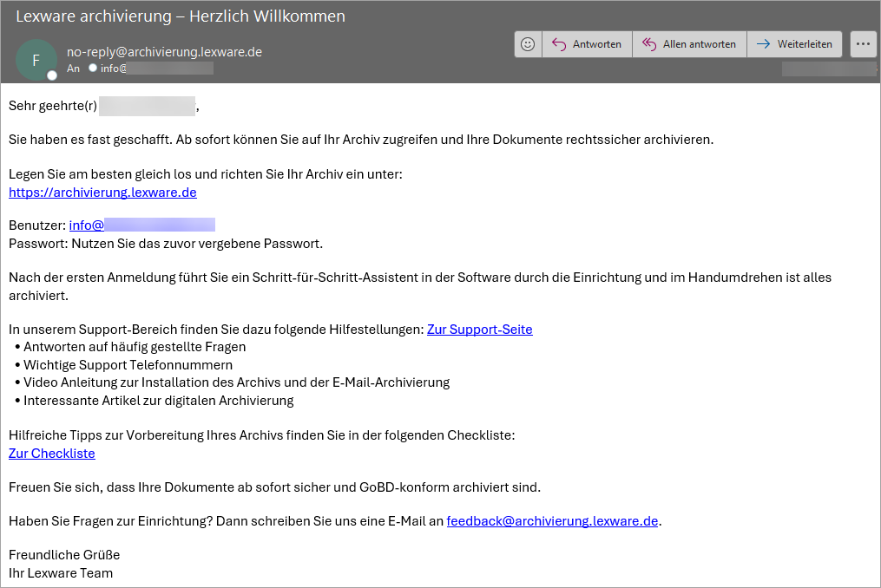Click the Benutzer info@ email link

142,225
